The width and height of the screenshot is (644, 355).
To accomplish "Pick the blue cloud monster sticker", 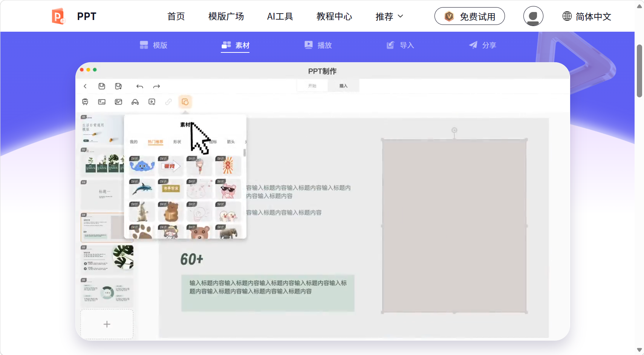I will pyautogui.click(x=142, y=166).
